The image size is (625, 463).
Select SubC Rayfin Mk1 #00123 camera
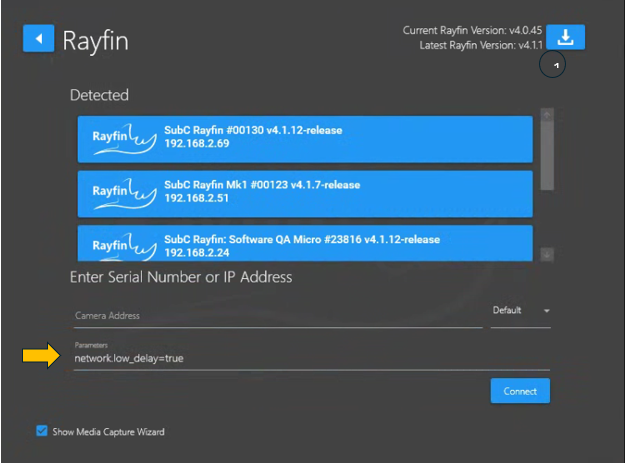point(305,194)
